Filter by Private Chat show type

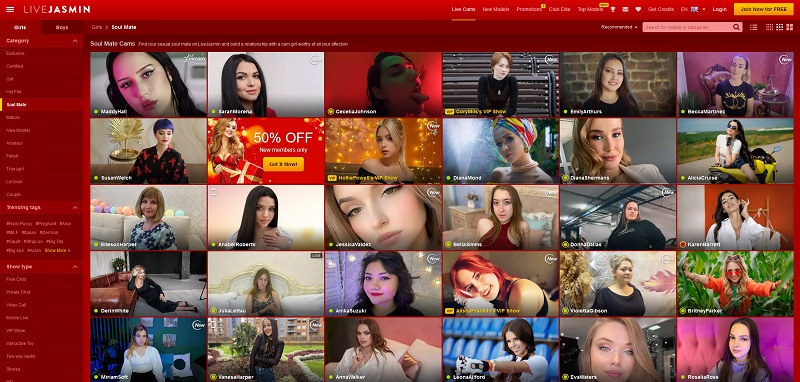coord(18,292)
